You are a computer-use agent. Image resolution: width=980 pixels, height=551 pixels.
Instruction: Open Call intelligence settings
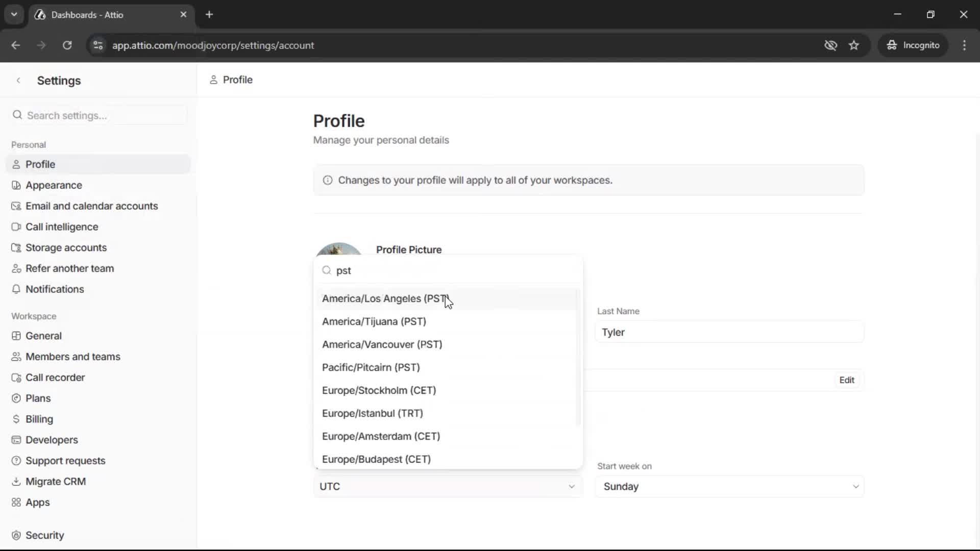click(x=61, y=227)
